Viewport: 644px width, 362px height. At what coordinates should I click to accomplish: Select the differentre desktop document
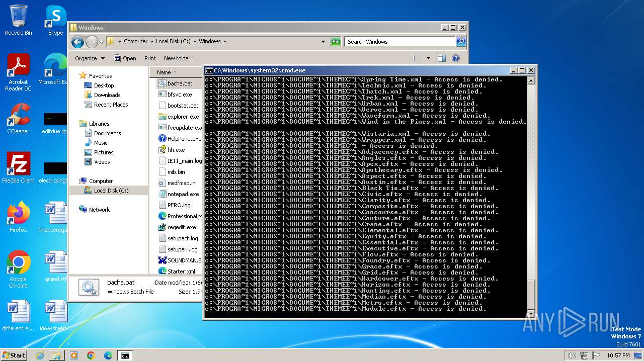tap(18, 315)
